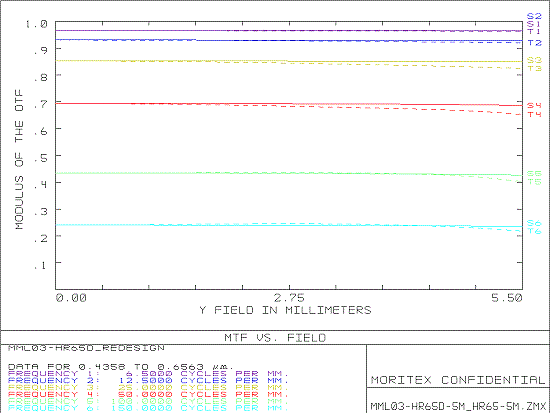This screenshot has height=413, width=550.
Task: Select the S3 yellow curve label
Action: [x=535, y=60]
